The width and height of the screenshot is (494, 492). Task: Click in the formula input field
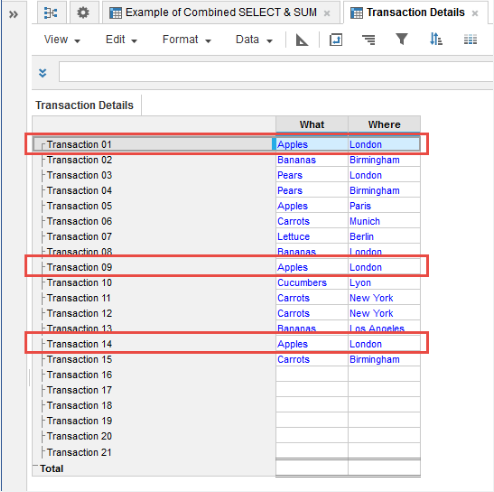tap(276, 71)
